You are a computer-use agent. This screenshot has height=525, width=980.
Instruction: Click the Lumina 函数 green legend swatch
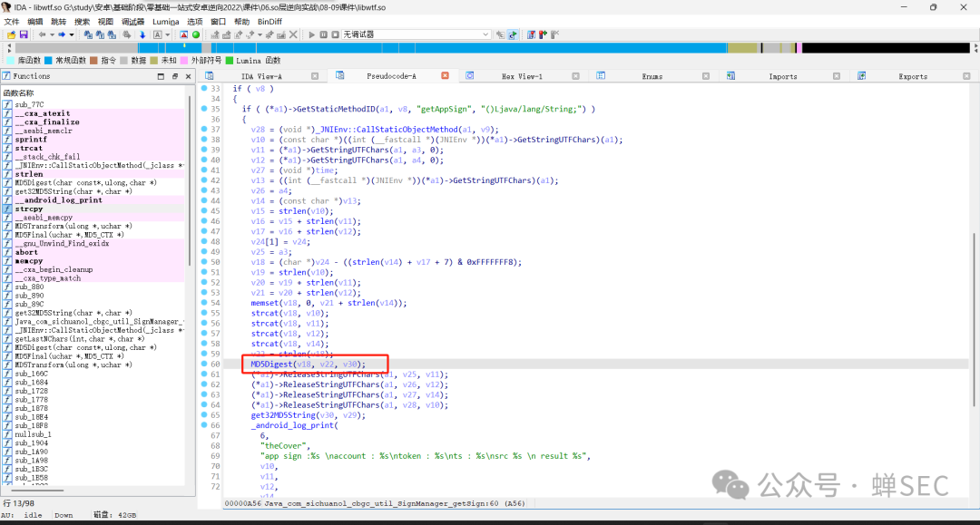230,61
